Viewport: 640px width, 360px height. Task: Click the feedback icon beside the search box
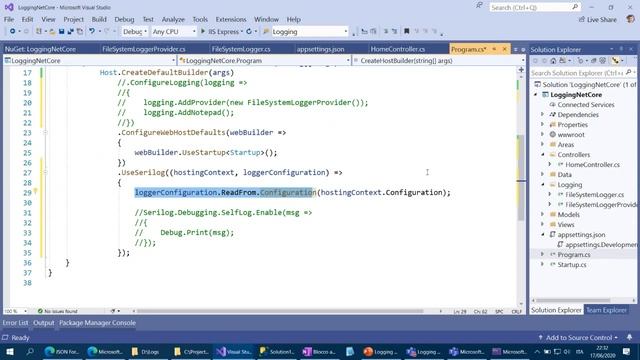(479, 6)
